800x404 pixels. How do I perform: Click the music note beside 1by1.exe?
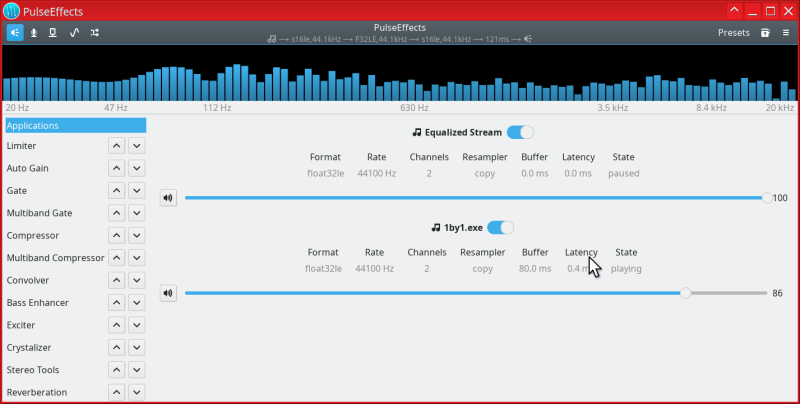pyautogui.click(x=436, y=228)
